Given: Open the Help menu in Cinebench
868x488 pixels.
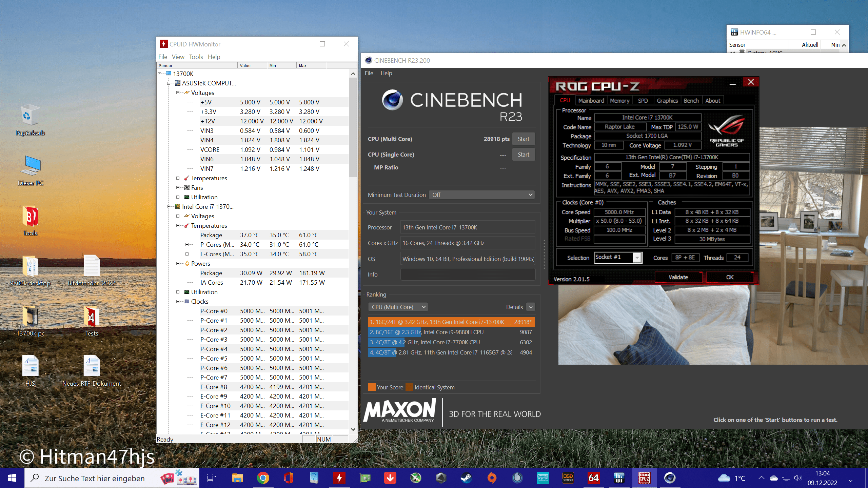Looking at the screenshot, I should (386, 73).
